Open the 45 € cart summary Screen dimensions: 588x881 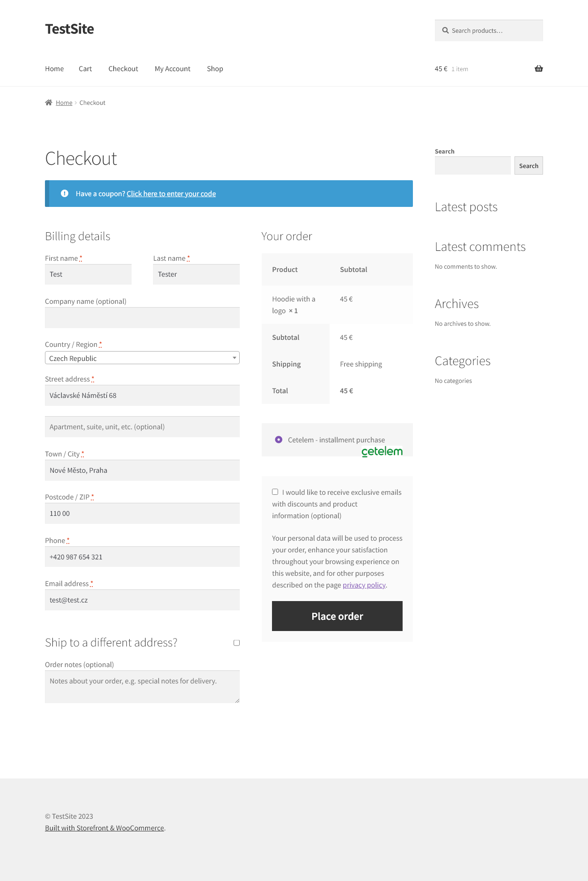point(451,69)
